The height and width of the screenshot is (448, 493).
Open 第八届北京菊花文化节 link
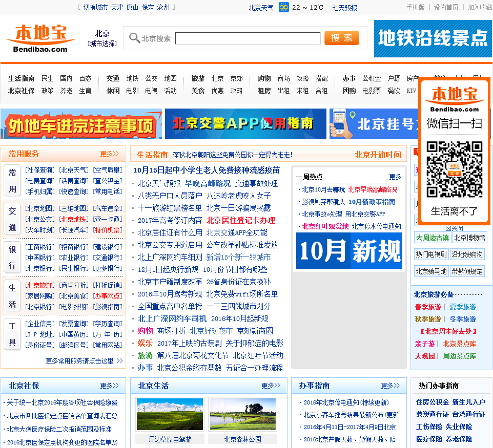click(x=193, y=356)
